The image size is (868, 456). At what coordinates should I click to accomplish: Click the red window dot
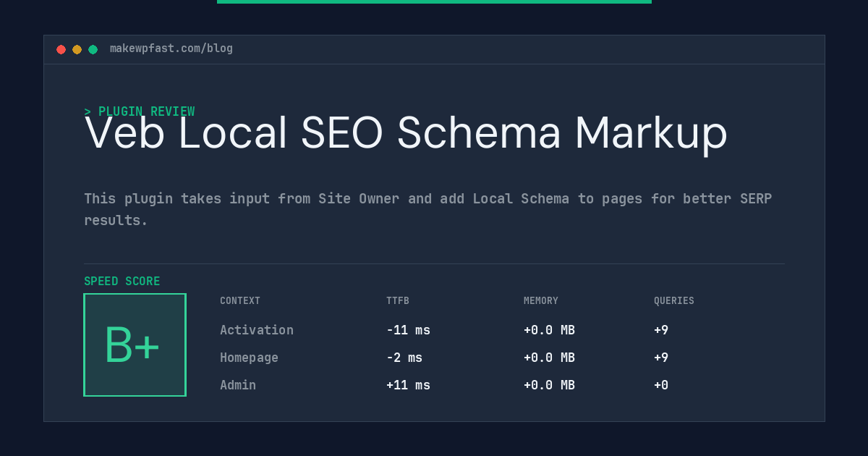coord(61,49)
